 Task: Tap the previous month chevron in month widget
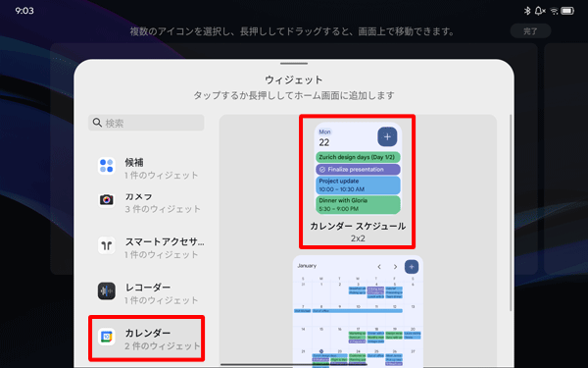tap(379, 267)
